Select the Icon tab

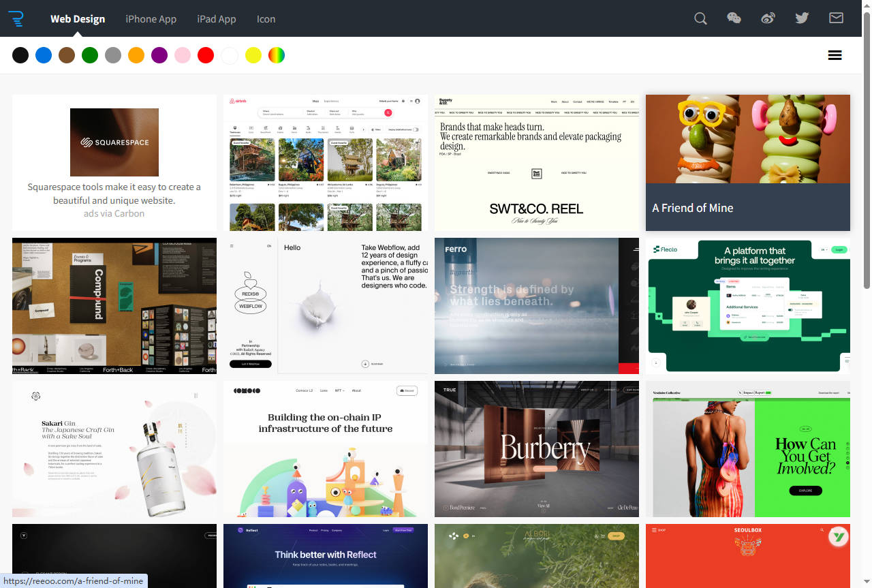coord(266,19)
